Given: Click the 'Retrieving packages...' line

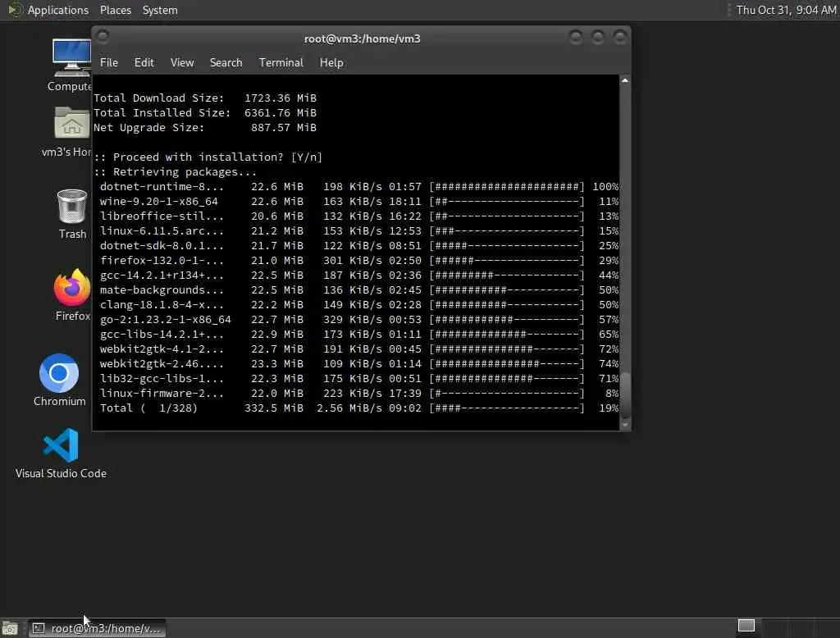Looking at the screenshot, I should [x=176, y=172].
